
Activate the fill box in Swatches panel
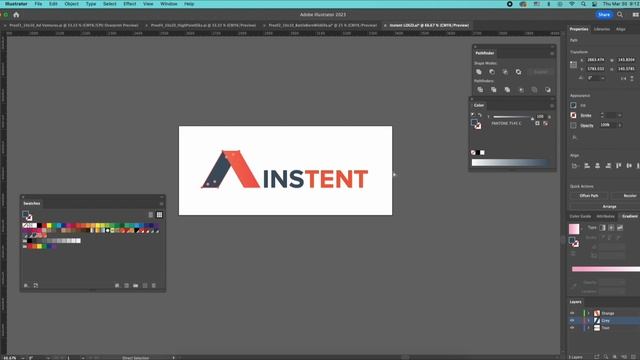pos(25,214)
